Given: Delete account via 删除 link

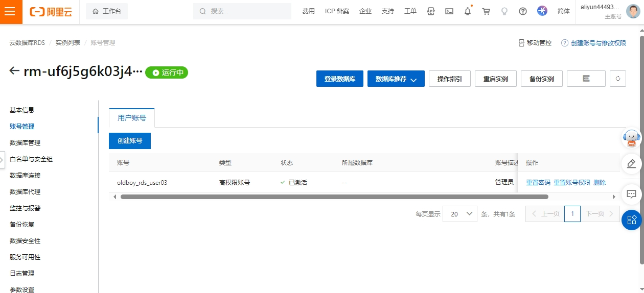Looking at the screenshot, I should click(x=599, y=183).
